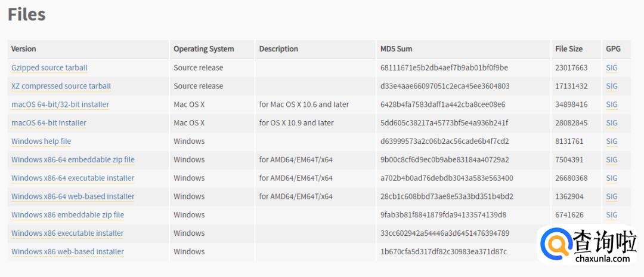Click macOS 64-bit/32-bit installer link

tap(60, 104)
